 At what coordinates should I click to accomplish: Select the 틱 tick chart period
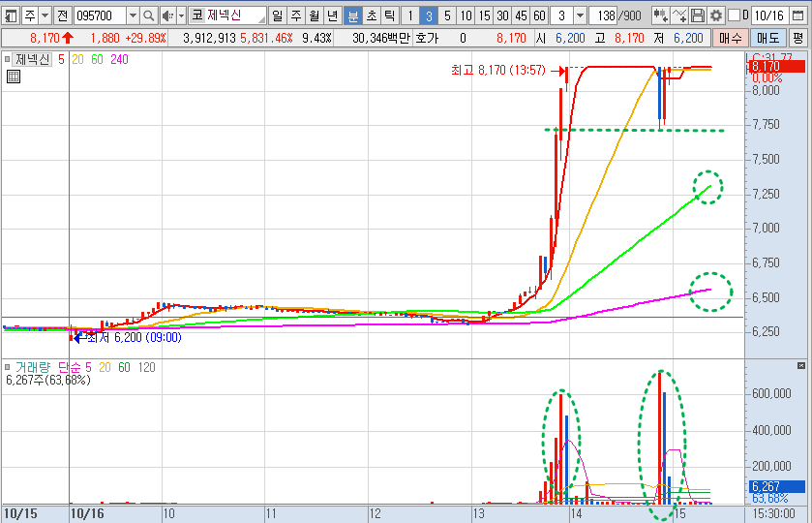click(389, 15)
